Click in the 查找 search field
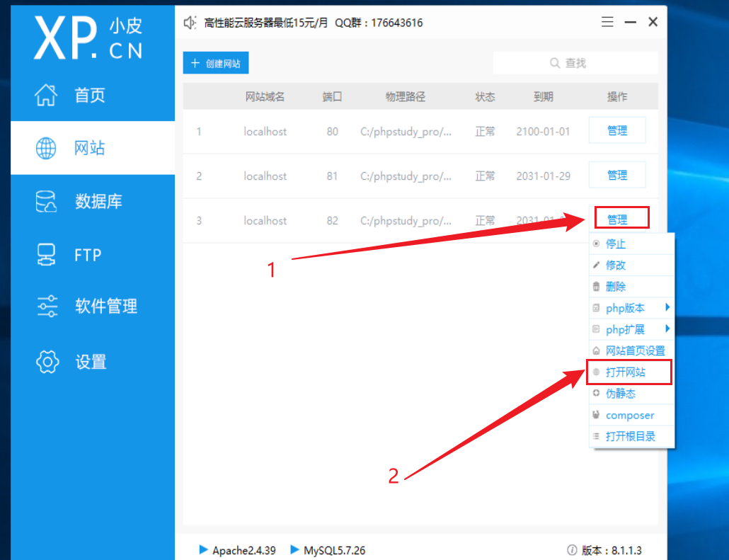The width and height of the screenshot is (729, 560). click(x=575, y=63)
